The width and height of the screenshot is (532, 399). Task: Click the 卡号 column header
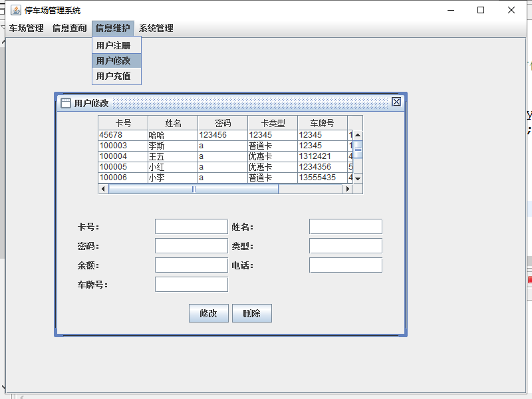pos(123,123)
